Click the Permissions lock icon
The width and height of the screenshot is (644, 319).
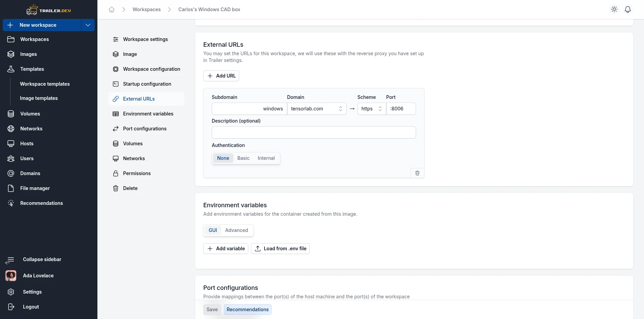[x=116, y=173]
